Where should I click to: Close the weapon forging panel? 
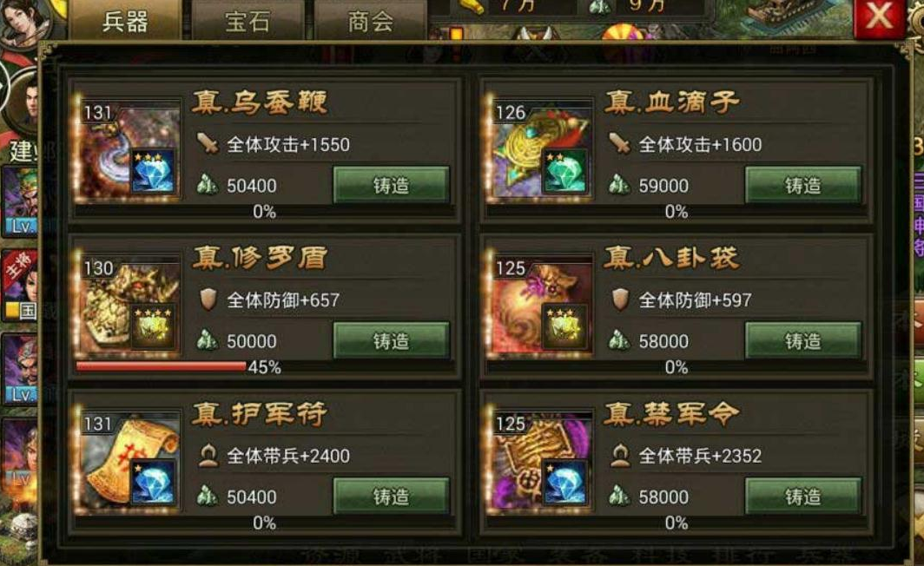tap(879, 17)
